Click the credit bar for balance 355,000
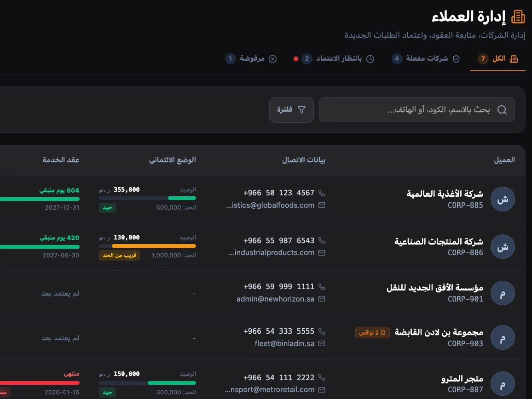Image resolution: width=532 pixels, height=399 pixels. [147, 198]
